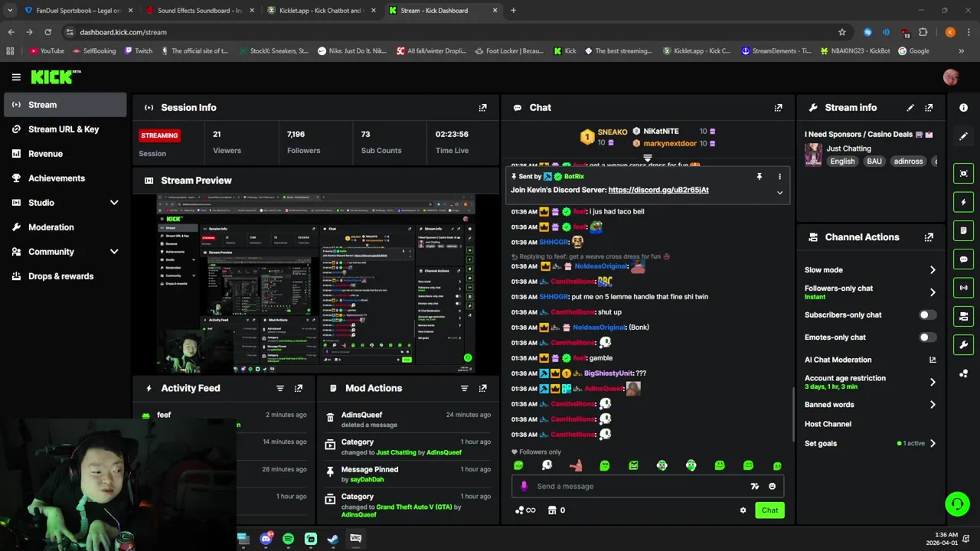Select Stream in the sidebar
980x551 pixels.
click(65, 105)
